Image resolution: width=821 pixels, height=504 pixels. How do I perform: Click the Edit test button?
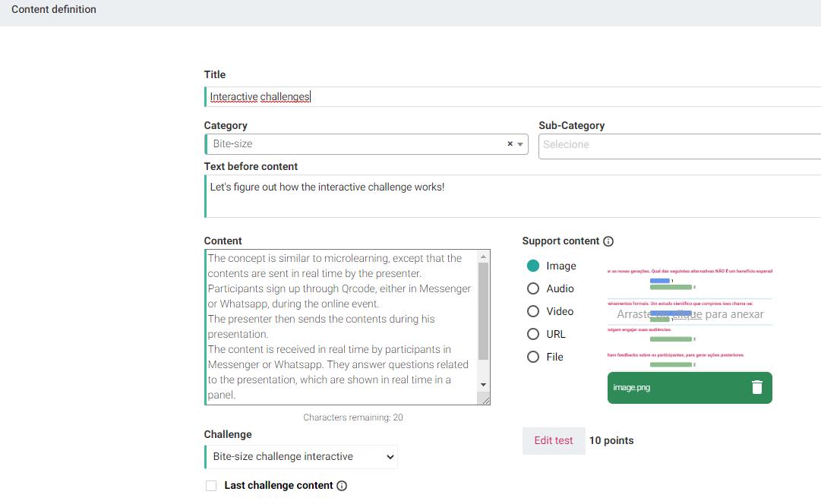pyautogui.click(x=554, y=441)
